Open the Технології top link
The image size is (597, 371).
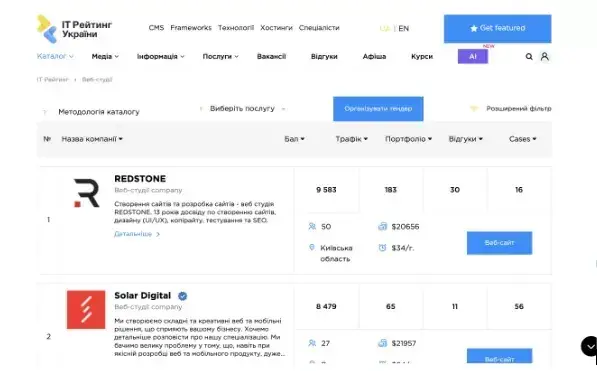(x=236, y=28)
